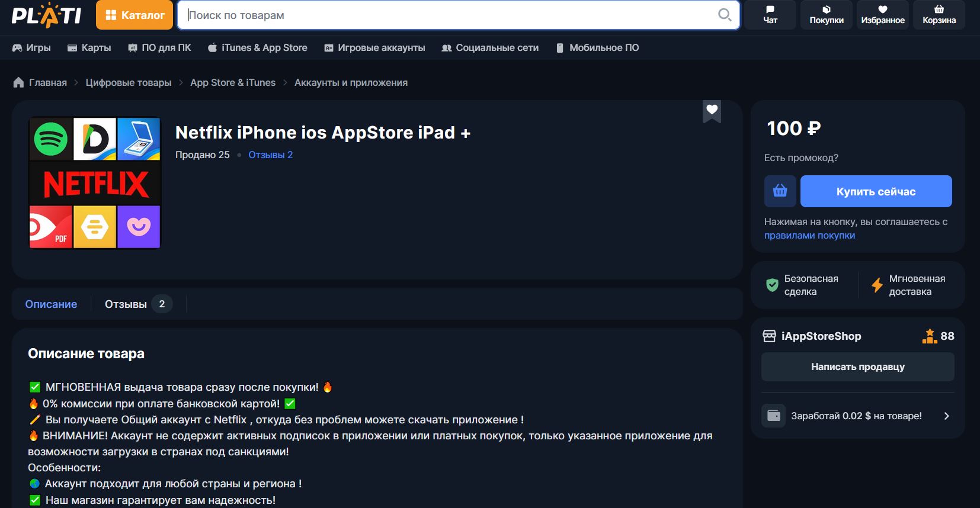Click Есть промокод? link
This screenshot has height=508, width=980.
(801, 157)
